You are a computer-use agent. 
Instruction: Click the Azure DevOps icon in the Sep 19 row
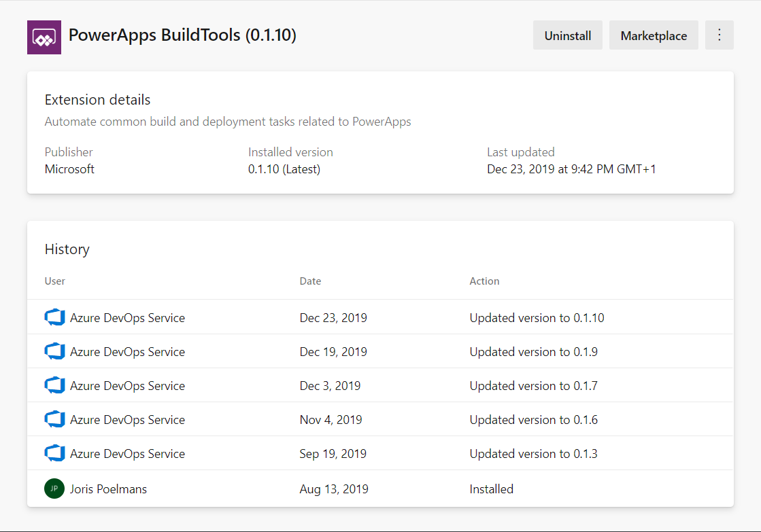click(54, 453)
